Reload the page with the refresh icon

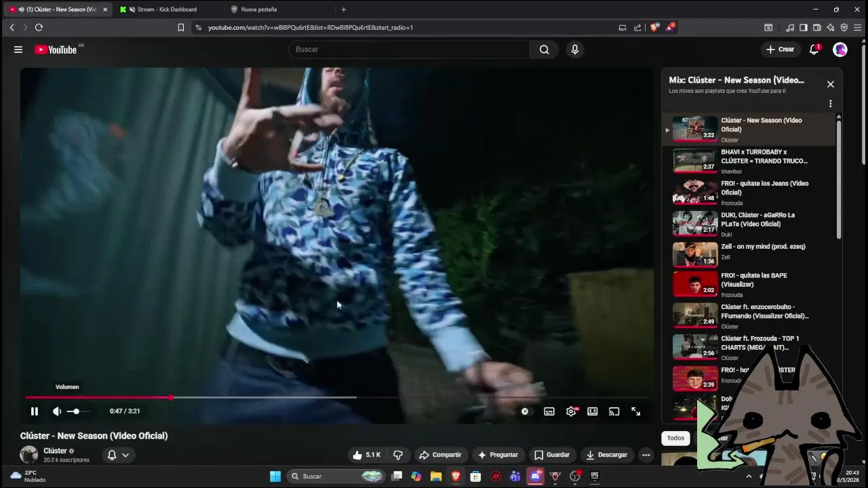pyautogui.click(x=39, y=27)
